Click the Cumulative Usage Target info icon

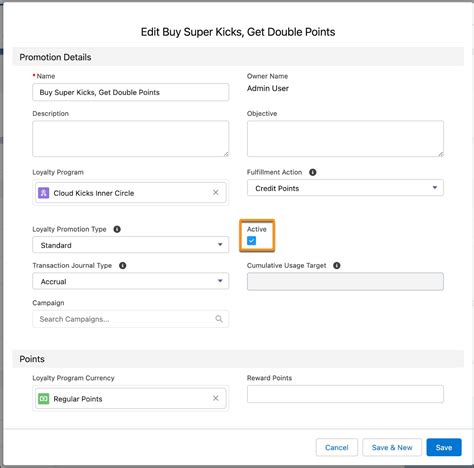pyautogui.click(x=337, y=266)
